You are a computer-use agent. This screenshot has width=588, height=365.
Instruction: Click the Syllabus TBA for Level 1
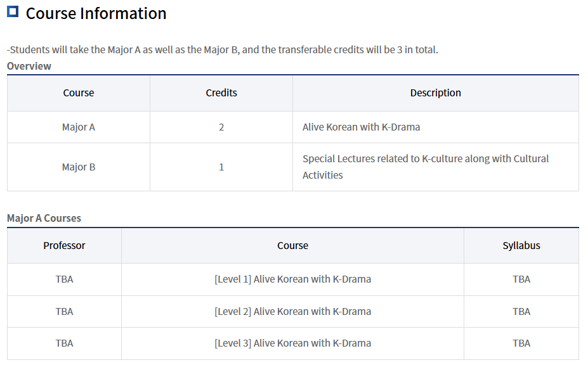coord(521,279)
